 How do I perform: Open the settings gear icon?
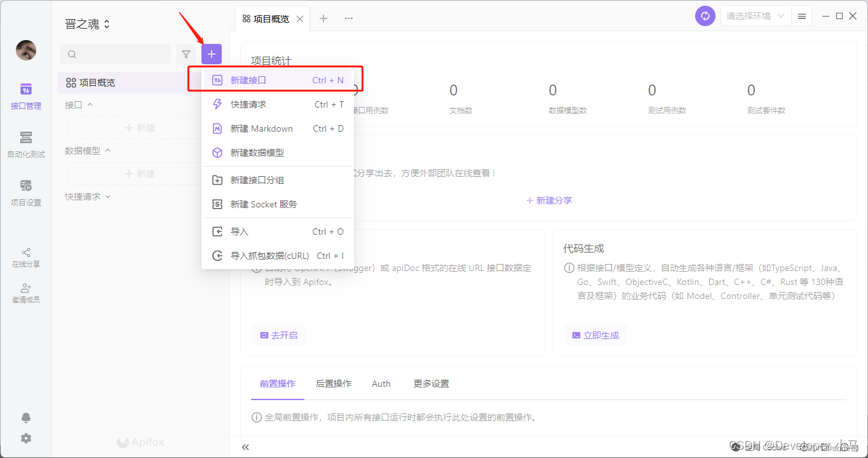(26, 438)
